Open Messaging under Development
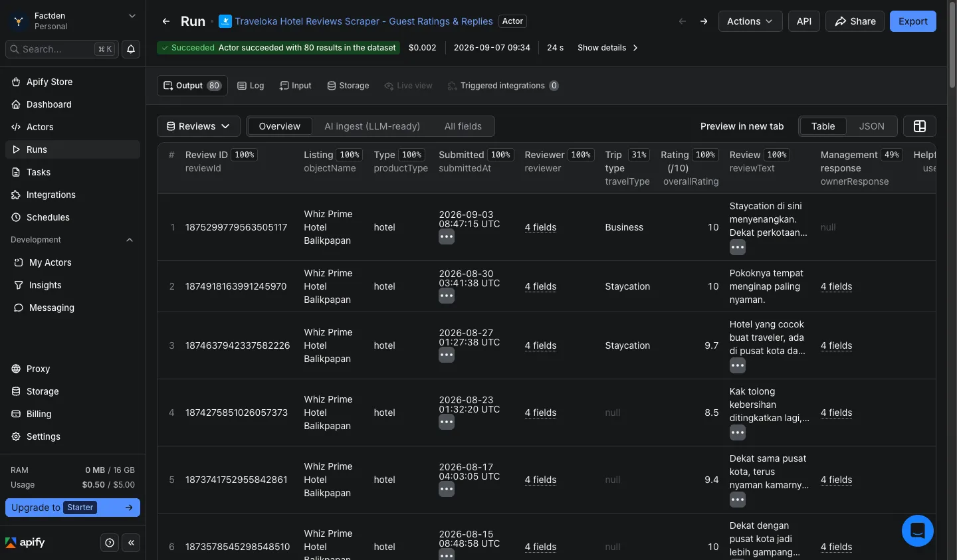The height and width of the screenshot is (560, 957). [x=72, y=308]
